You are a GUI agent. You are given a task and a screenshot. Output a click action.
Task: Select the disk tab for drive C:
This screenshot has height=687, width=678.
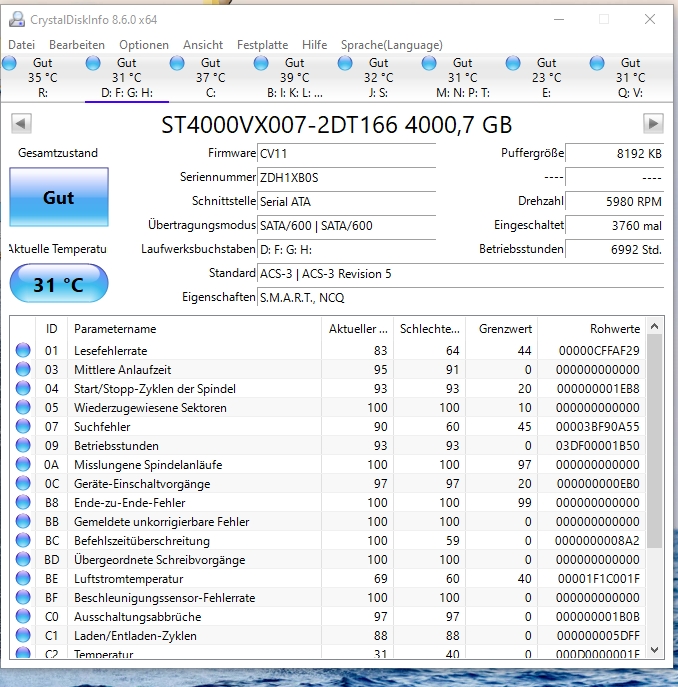tap(210, 78)
